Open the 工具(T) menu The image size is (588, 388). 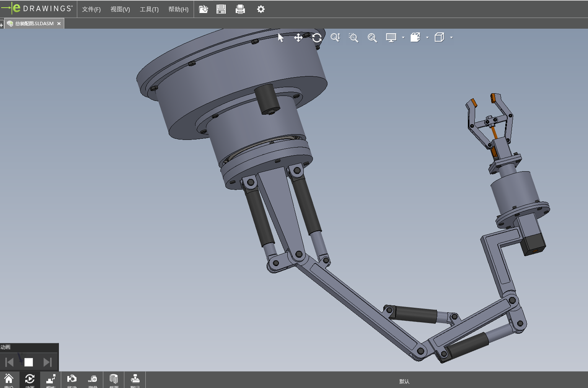pos(149,9)
